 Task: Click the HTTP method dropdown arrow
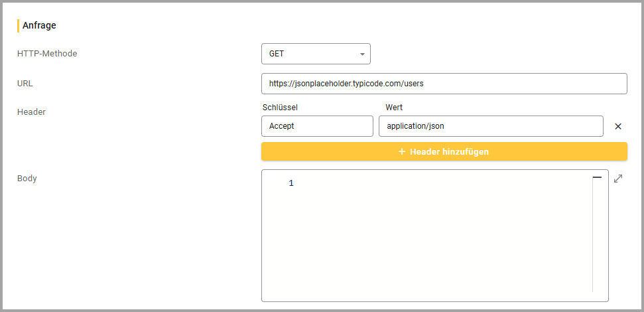click(362, 54)
